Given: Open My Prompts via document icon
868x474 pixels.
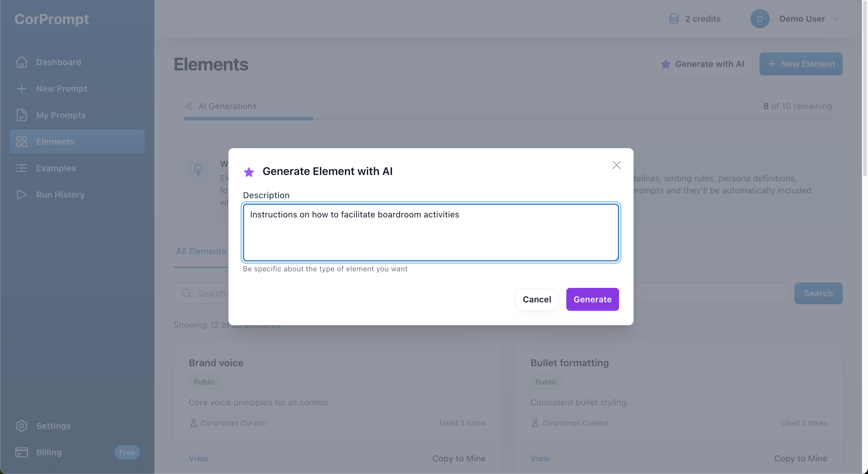Looking at the screenshot, I should 22,115.
